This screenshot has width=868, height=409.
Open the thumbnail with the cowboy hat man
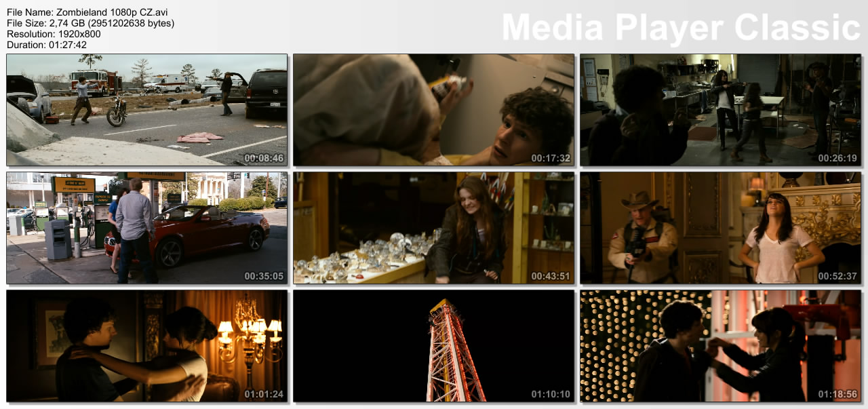coord(720,228)
